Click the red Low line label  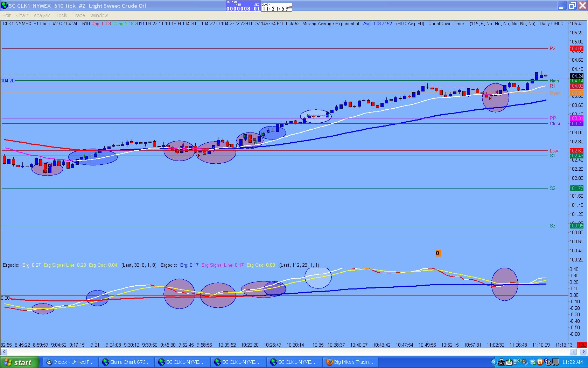554,151
